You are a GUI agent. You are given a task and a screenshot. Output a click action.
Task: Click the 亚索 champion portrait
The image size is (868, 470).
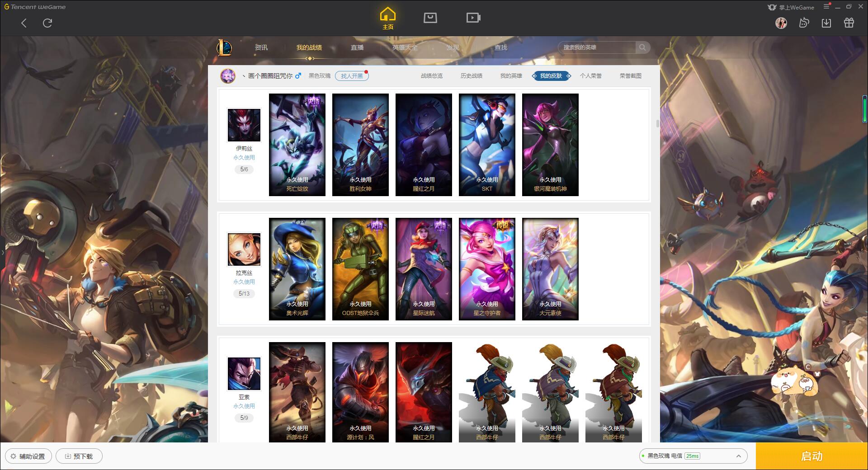(244, 374)
